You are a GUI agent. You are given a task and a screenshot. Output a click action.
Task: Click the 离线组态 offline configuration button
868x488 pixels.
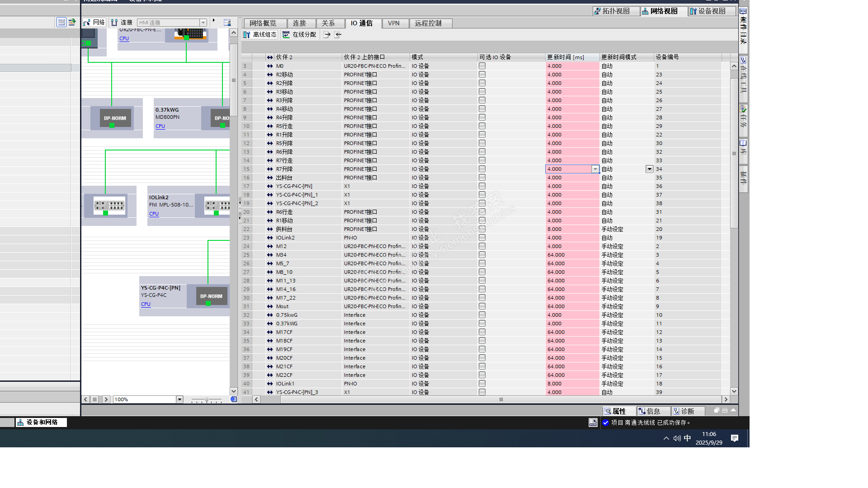(x=260, y=34)
